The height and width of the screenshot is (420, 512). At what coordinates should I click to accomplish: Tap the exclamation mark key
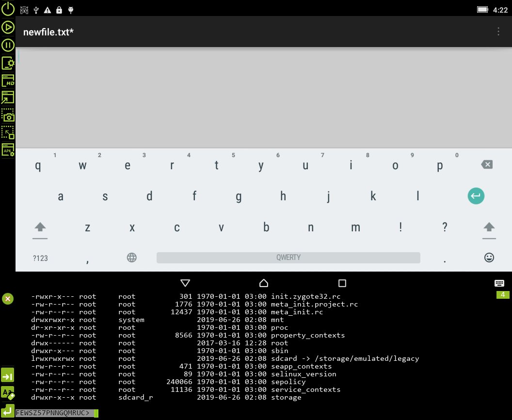(400, 227)
